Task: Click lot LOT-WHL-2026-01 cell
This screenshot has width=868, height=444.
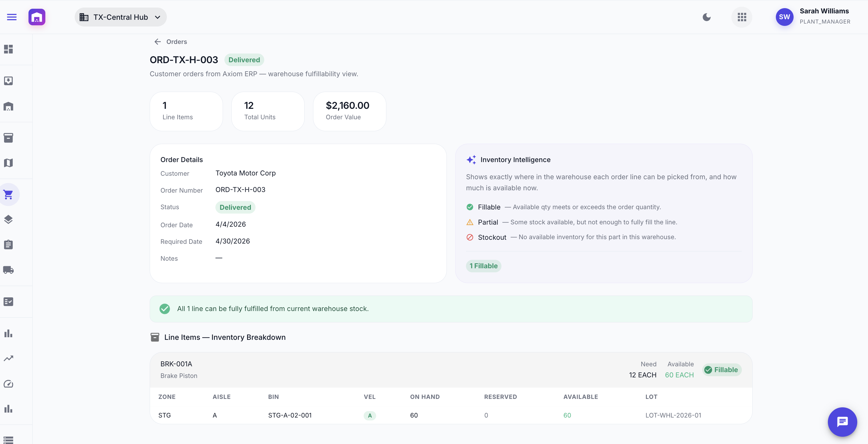Action: [673, 415]
